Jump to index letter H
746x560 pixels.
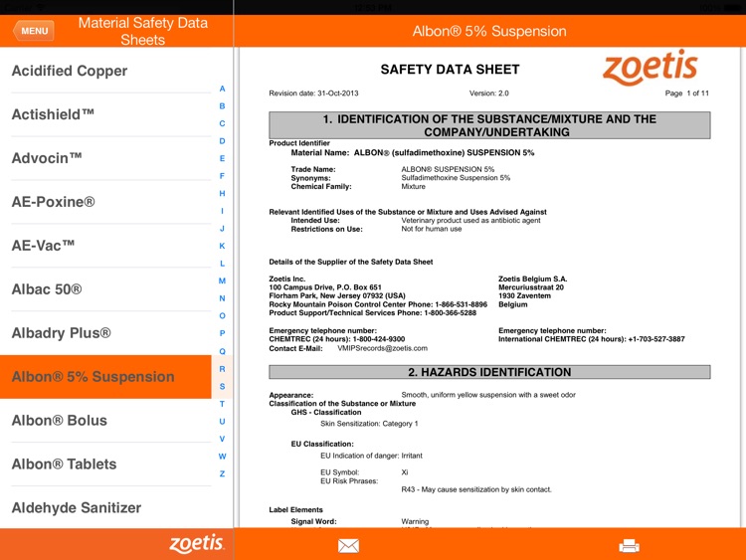coord(222,193)
